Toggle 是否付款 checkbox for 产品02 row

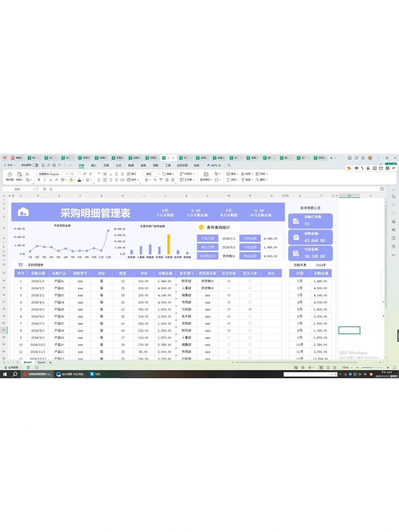pos(229,288)
